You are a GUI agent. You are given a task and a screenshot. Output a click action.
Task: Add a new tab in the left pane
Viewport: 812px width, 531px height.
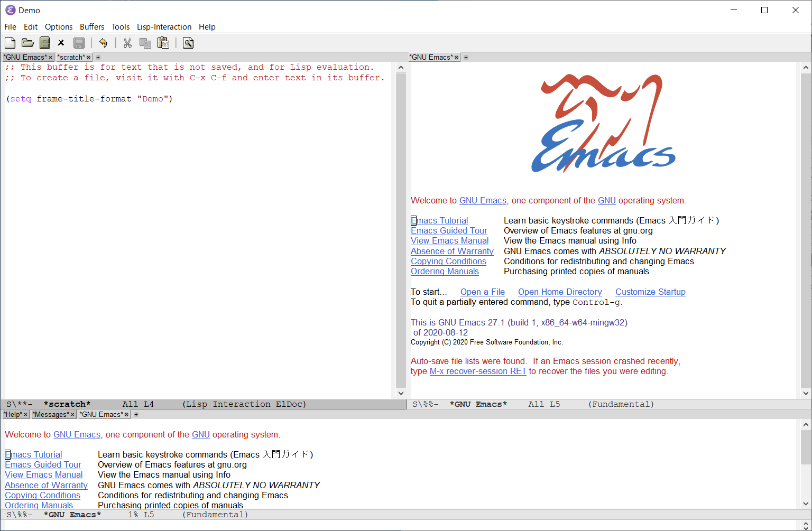[98, 57]
